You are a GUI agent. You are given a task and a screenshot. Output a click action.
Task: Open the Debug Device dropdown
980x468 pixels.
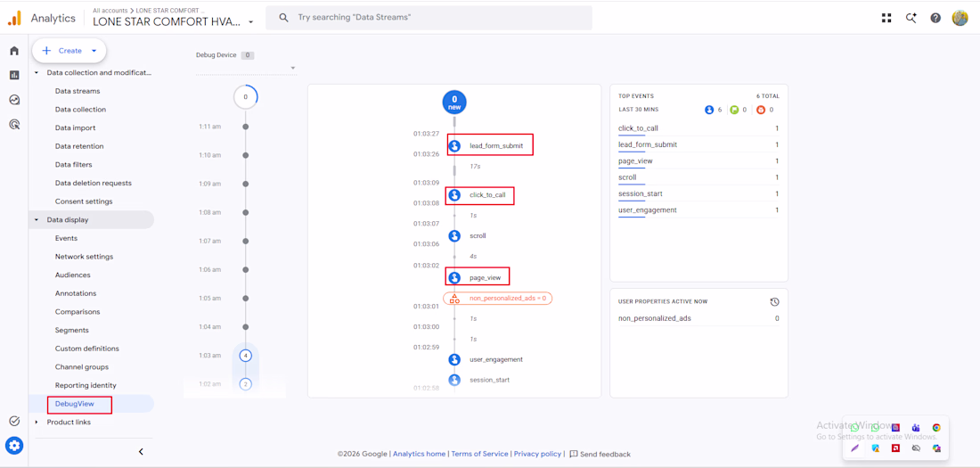pos(246,68)
